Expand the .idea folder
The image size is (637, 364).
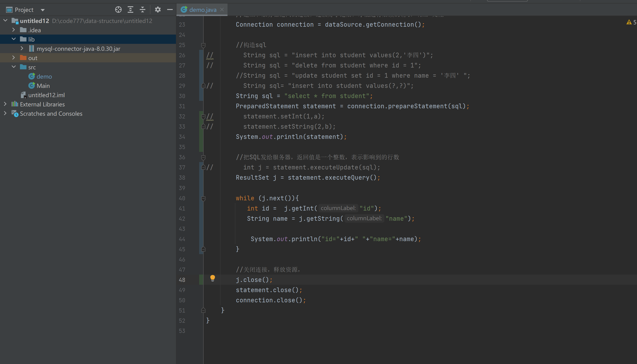[x=14, y=30]
